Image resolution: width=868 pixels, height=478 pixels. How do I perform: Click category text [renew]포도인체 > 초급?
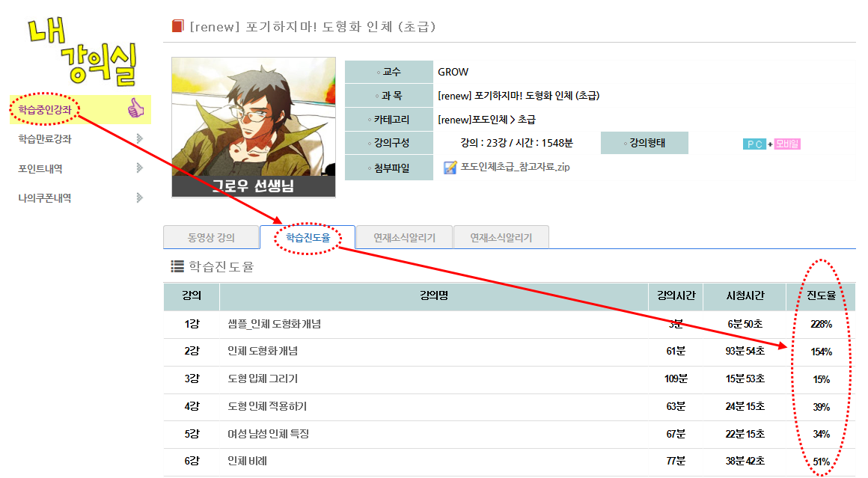pyautogui.click(x=486, y=120)
